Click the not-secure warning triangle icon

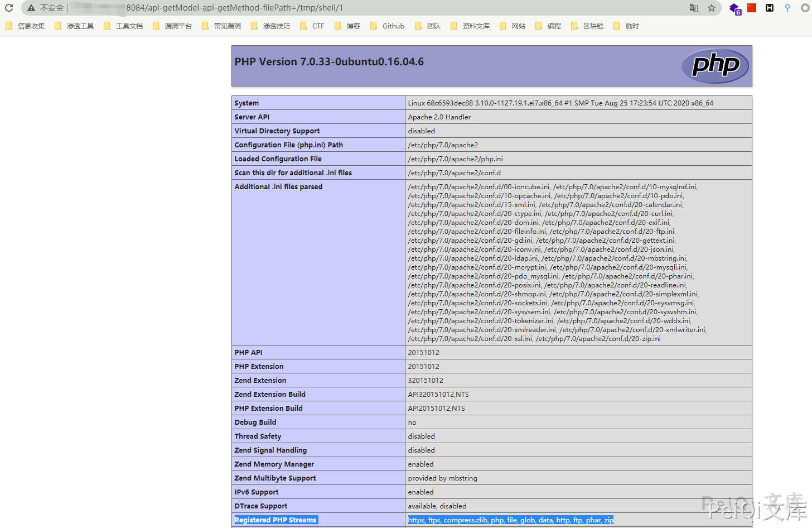click(x=31, y=8)
